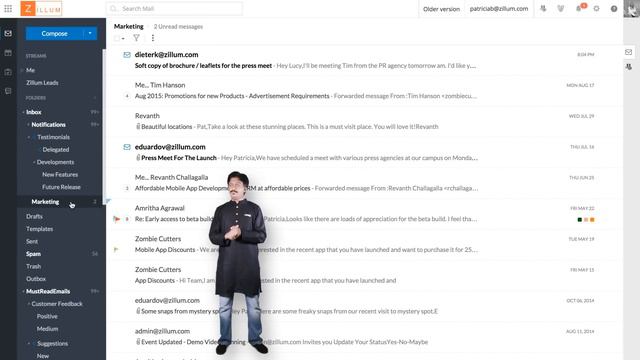Open the Trash folder
640x360 pixels.
[33, 266]
